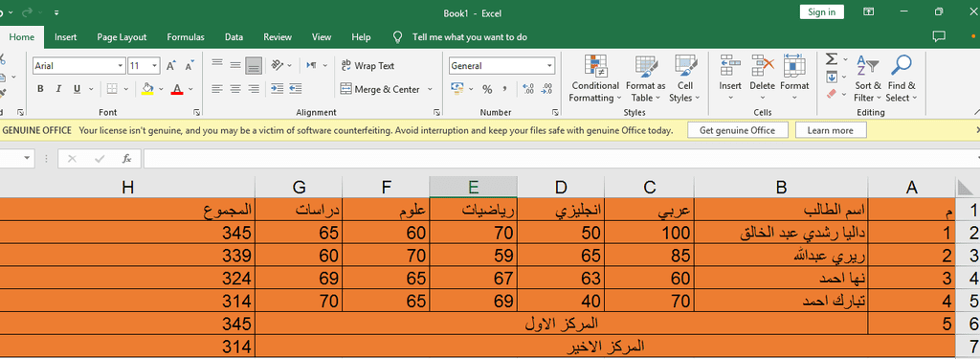Viewport: 980px width, 359px height.
Task: Increase decimal places icon
Action: (527, 89)
